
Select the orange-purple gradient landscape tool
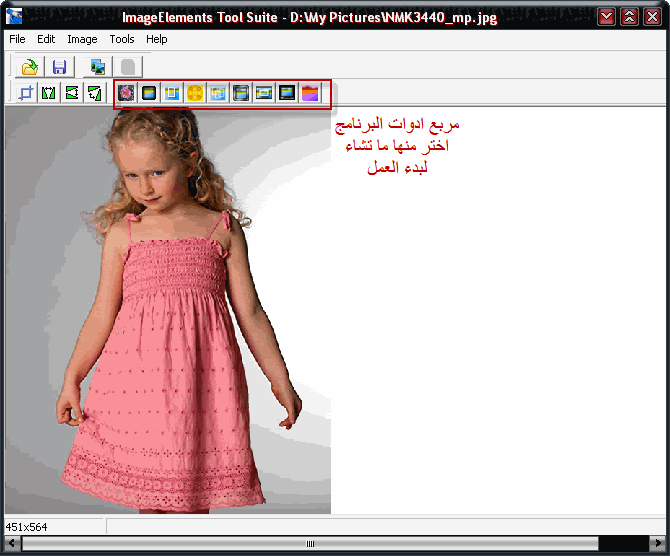click(310, 93)
